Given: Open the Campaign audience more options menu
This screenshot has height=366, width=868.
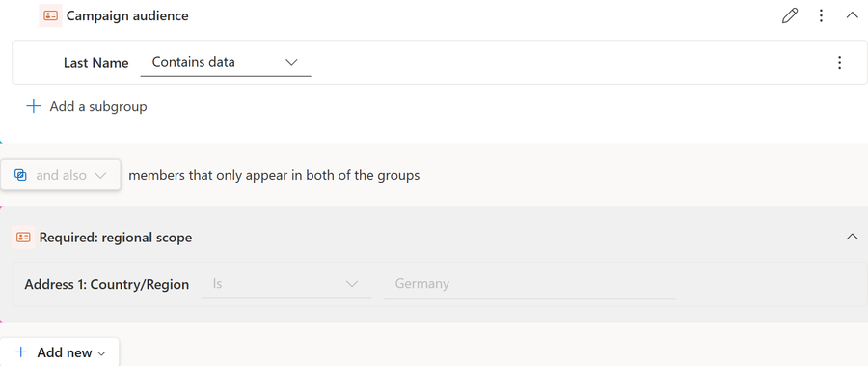Looking at the screenshot, I should click(x=822, y=15).
